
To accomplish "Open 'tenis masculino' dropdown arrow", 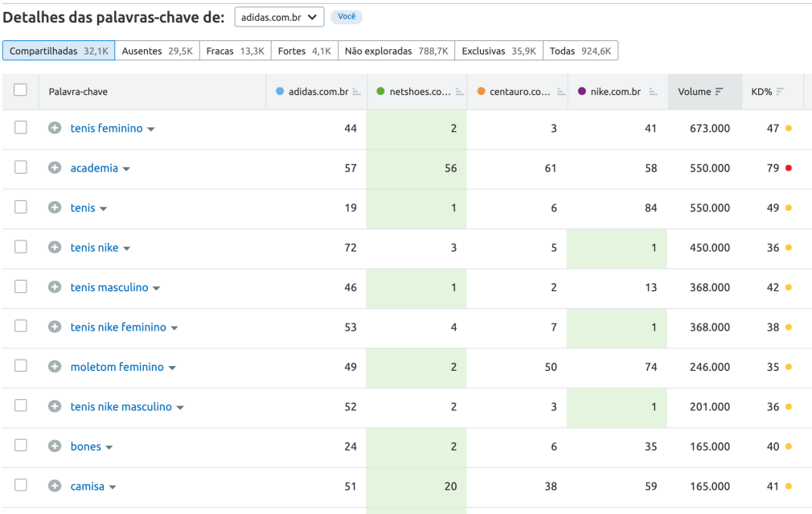I will [157, 288].
